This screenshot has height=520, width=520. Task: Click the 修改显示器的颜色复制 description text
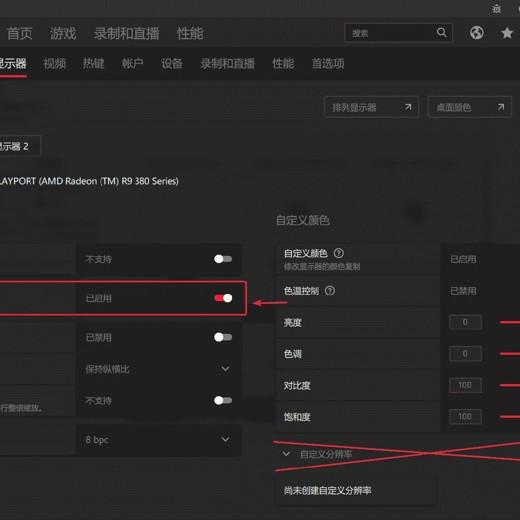[x=322, y=266]
